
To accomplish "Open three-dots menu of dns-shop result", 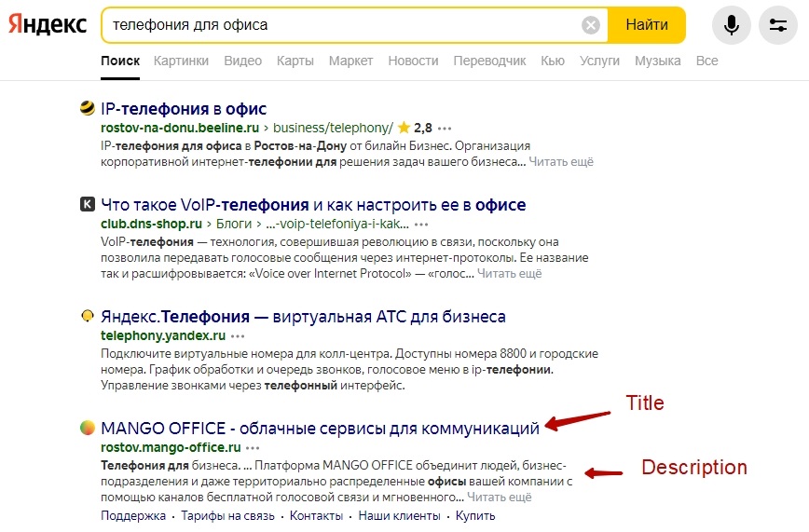I will click(x=421, y=225).
